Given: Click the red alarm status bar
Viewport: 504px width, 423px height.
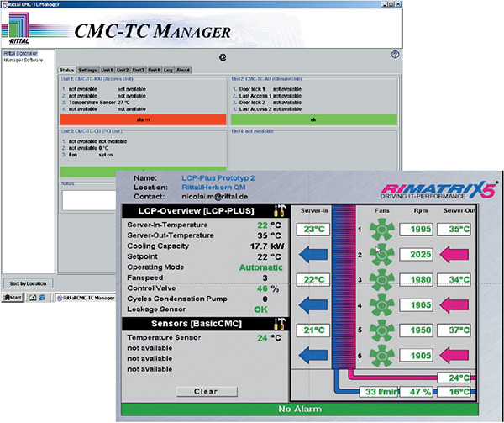Looking at the screenshot, I should [x=142, y=119].
